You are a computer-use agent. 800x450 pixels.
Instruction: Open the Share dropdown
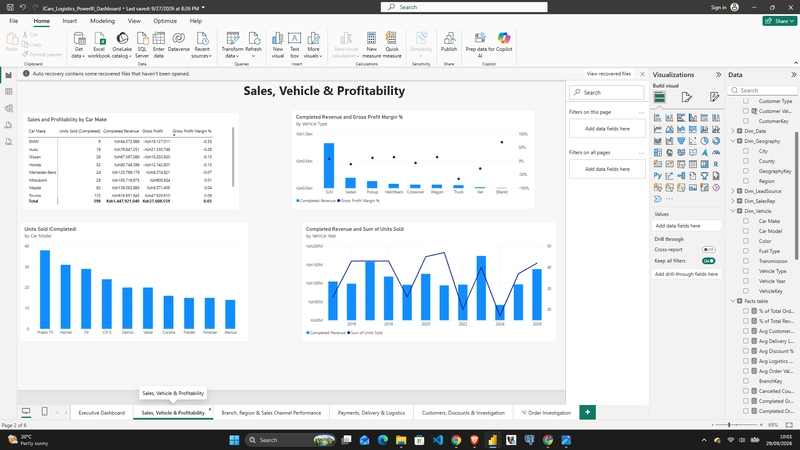click(x=780, y=21)
